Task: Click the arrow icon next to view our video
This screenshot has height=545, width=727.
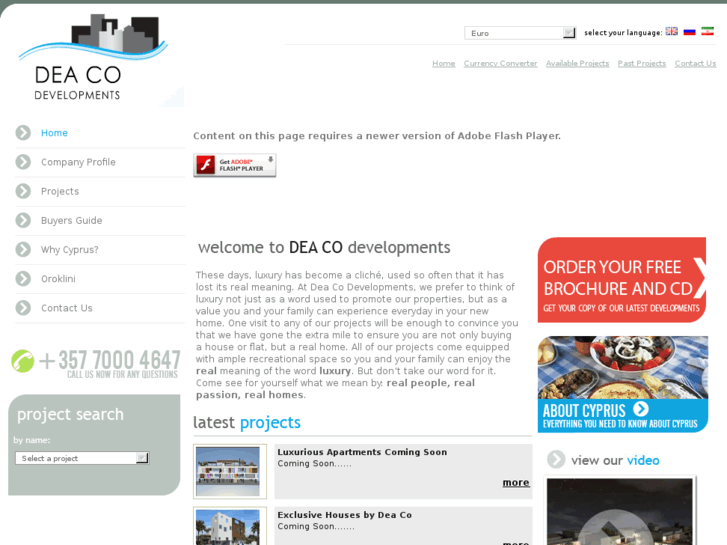Action: point(556,460)
